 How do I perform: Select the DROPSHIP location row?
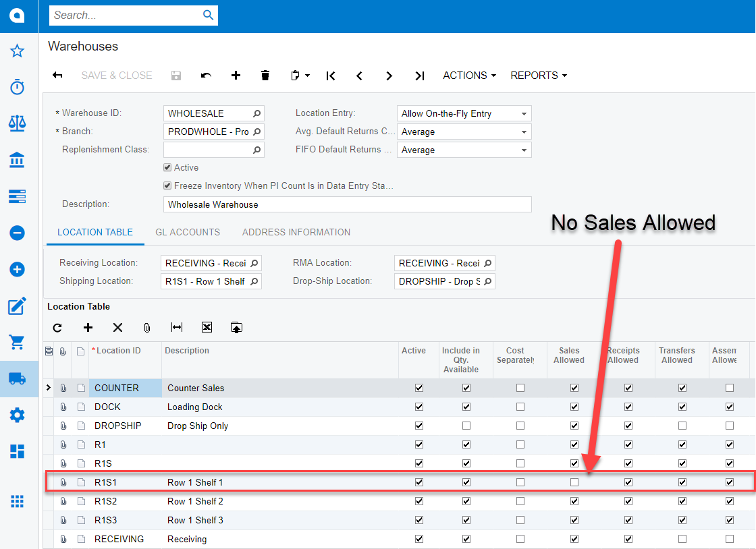coord(118,426)
